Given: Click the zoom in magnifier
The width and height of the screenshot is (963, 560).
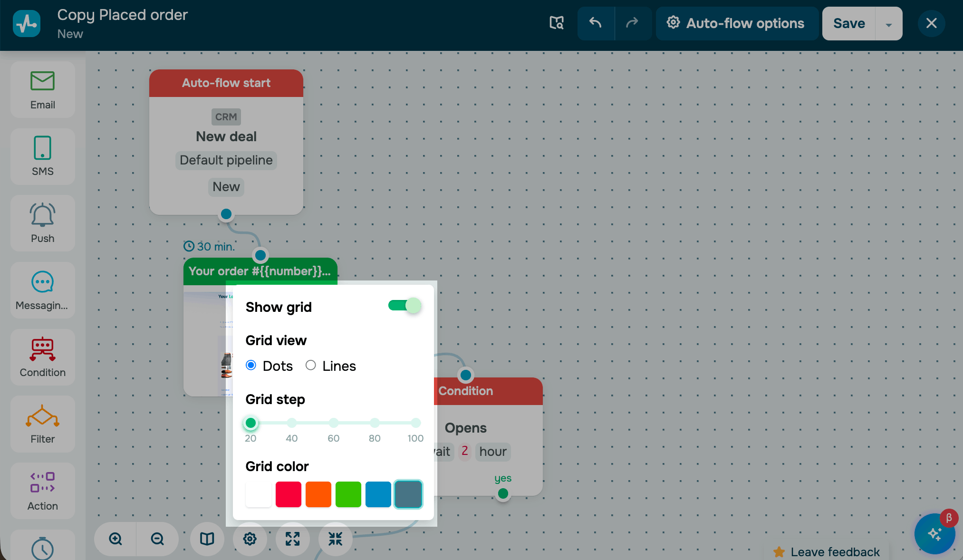Looking at the screenshot, I should click(116, 539).
